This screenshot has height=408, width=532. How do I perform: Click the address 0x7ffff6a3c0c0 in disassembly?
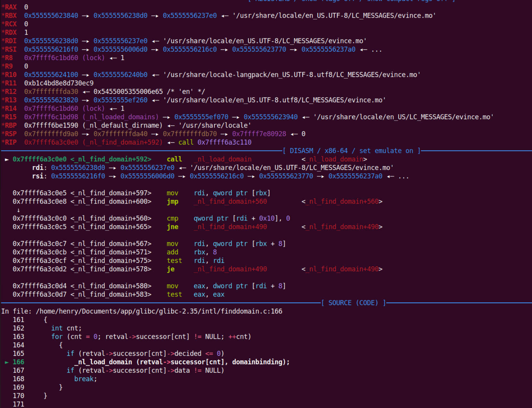39,219
